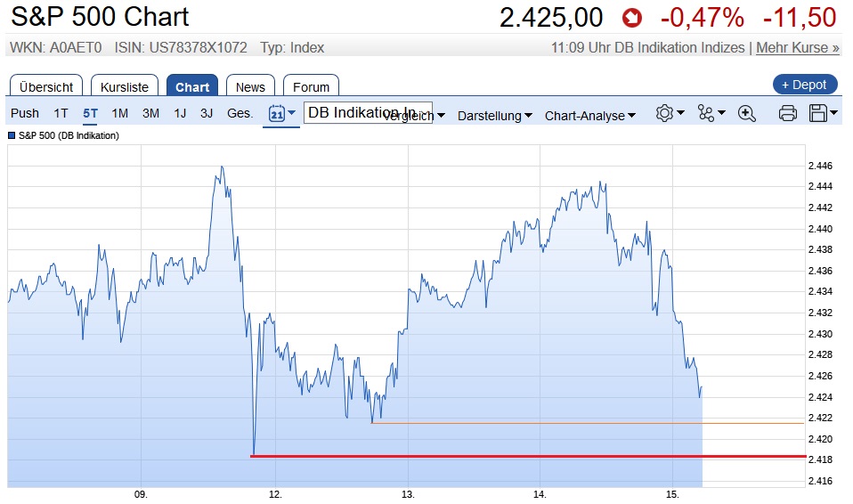This screenshot has width=853, height=504.
Task: Expand the arrow beside the settings gear
Action: pos(680,113)
